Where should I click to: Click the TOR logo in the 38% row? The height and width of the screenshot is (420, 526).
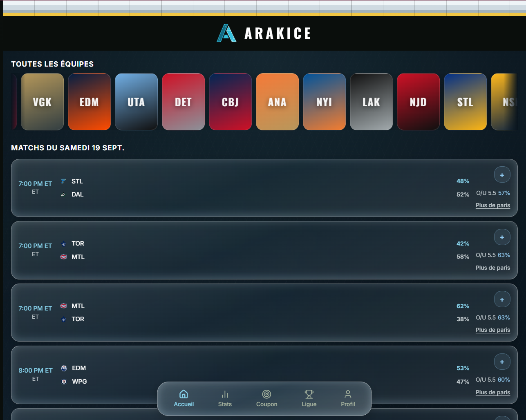(x=63, y=319)
